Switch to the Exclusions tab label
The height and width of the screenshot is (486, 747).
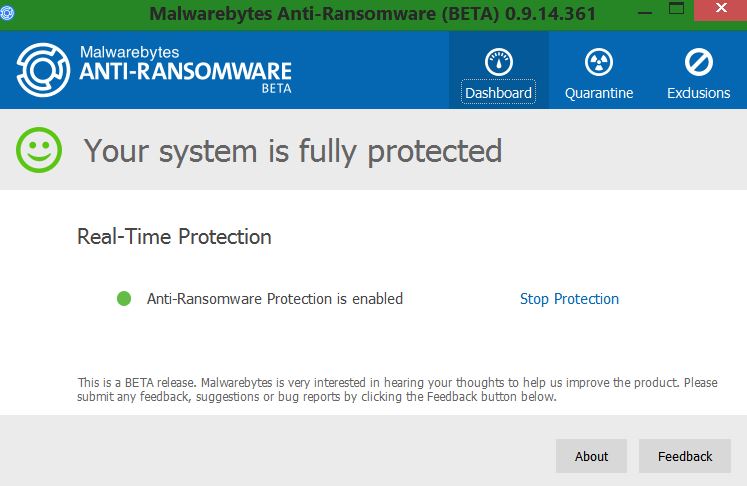pos(698,92)
